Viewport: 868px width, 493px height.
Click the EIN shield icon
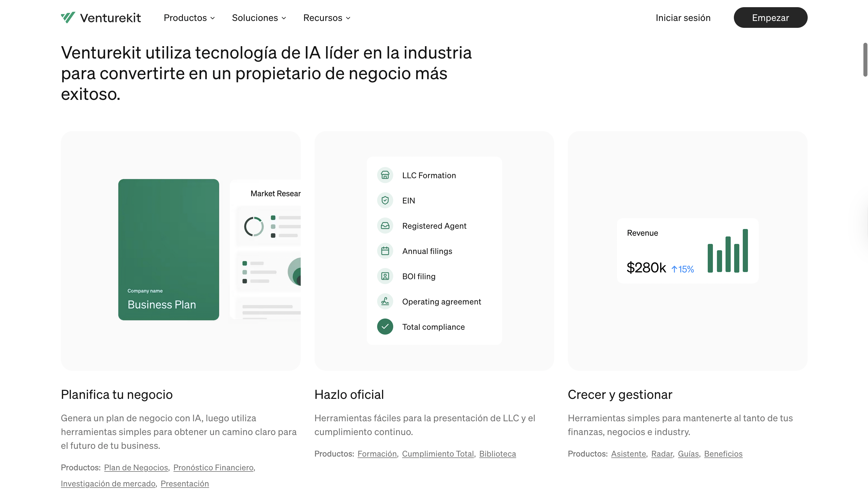[385, 201]
